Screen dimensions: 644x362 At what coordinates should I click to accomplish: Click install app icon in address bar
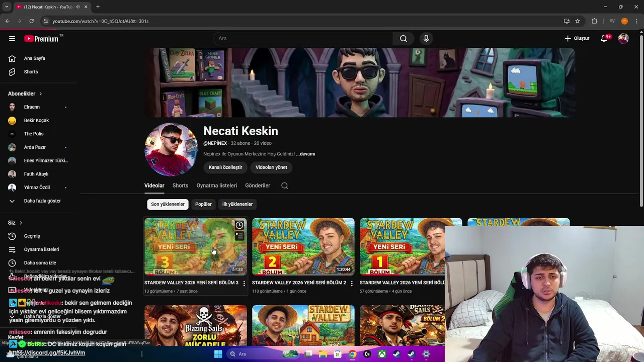[x=567, y=21]
